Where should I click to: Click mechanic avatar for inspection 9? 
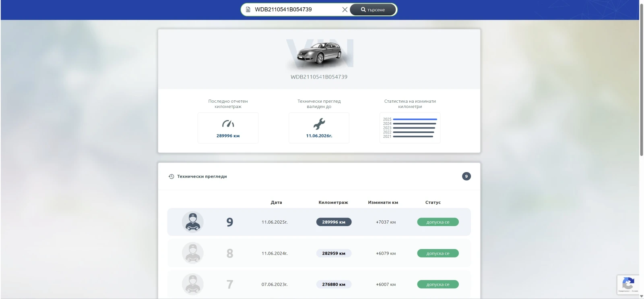tap(193, 222)
